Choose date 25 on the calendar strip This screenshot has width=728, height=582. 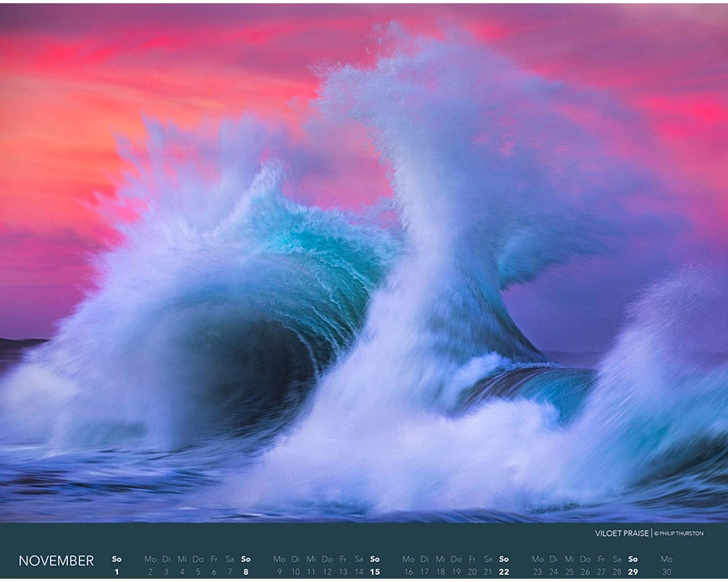(569, 571)
